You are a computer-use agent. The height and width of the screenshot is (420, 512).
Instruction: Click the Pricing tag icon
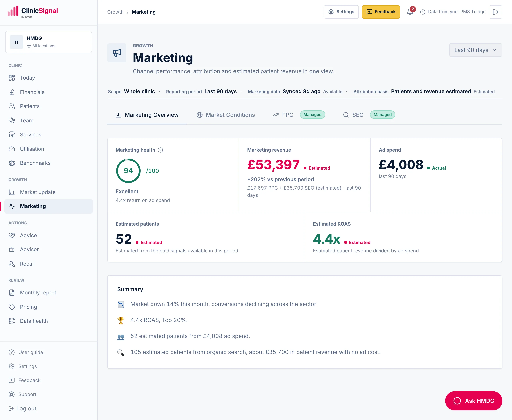pos(12,307)
